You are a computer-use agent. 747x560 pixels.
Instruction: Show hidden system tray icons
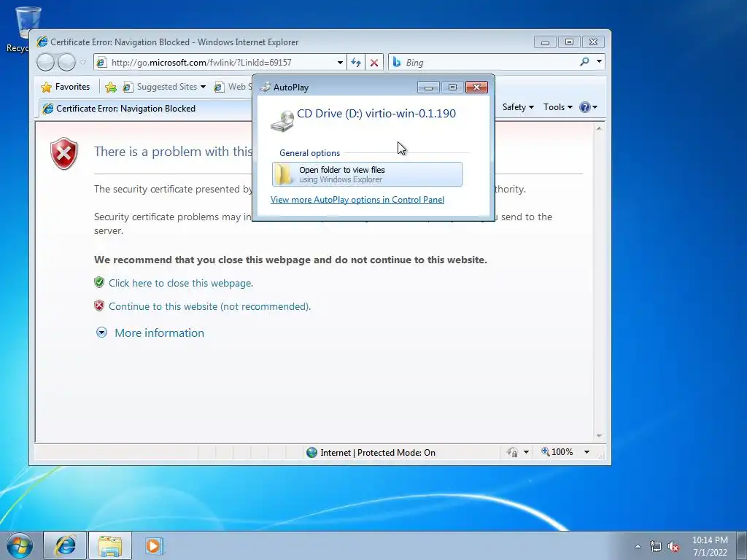[x=638, y=546]
